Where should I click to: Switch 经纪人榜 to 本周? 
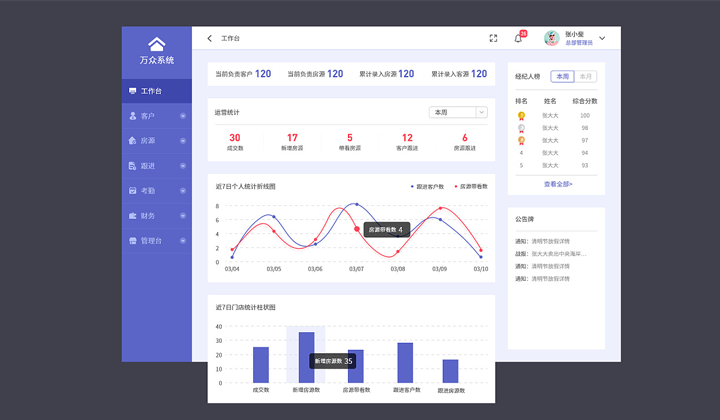(562, 76)
